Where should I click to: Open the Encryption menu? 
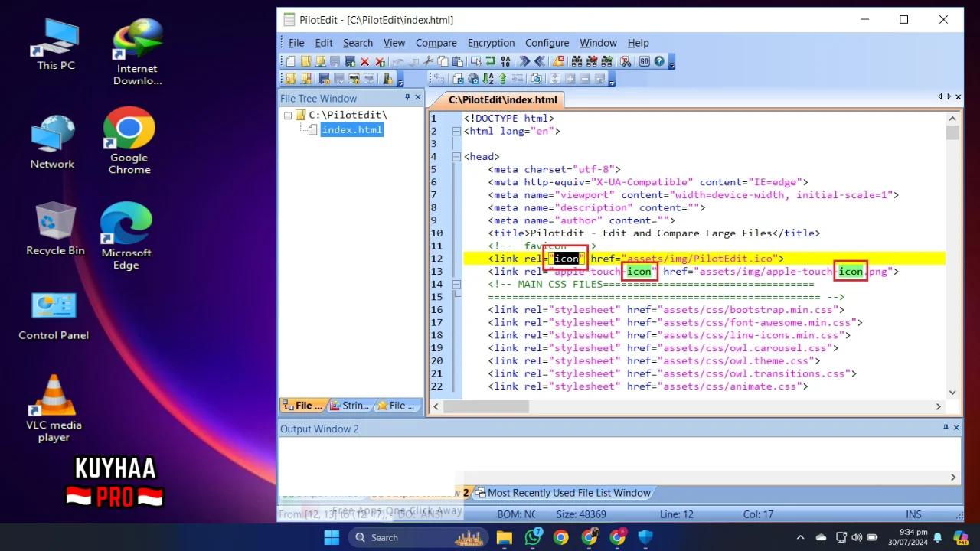491,43
